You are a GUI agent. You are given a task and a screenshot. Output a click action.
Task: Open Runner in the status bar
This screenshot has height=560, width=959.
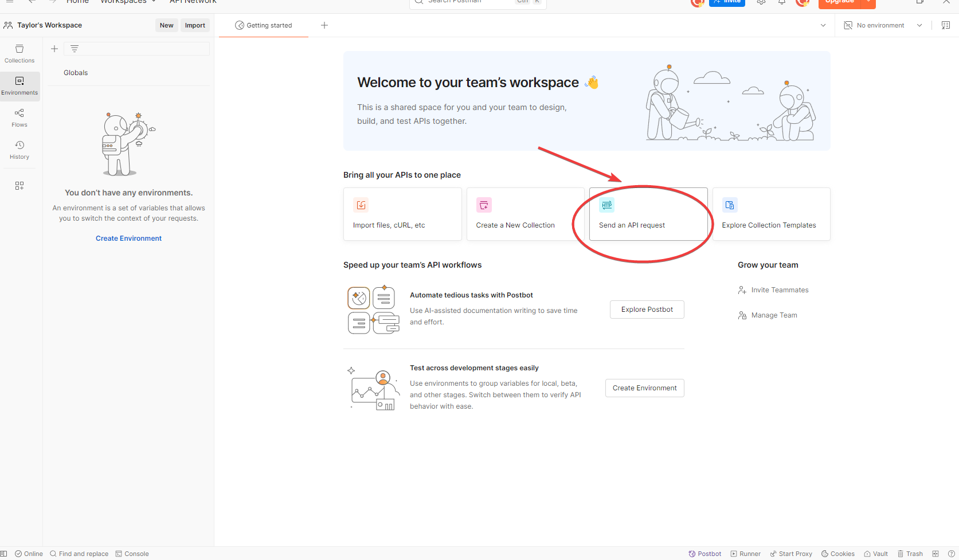pyautogui.click(x=746, y=554)
